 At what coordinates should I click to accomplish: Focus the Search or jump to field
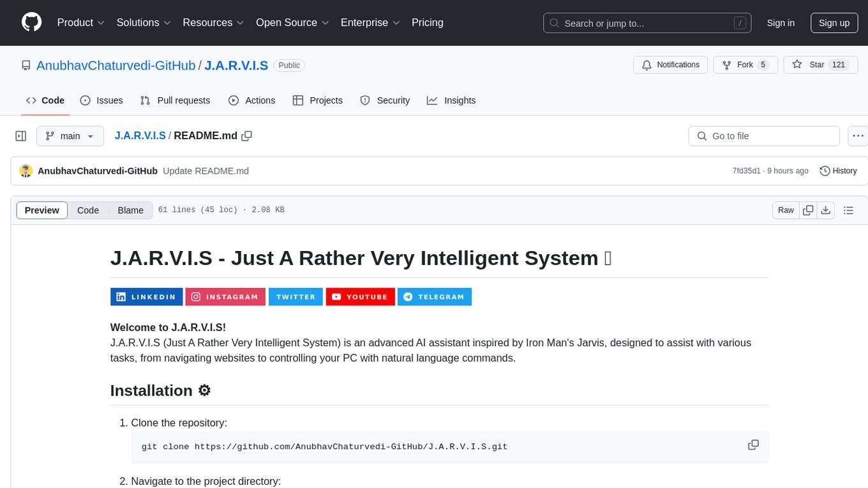[646, 23]
